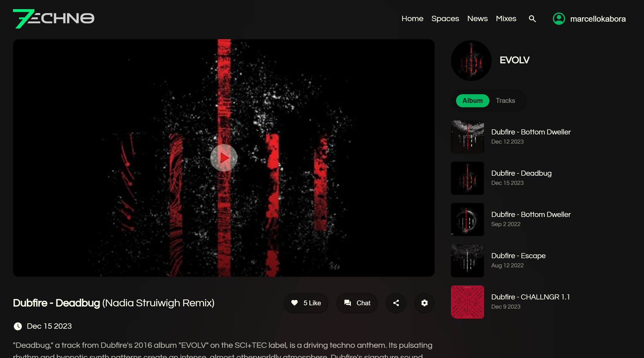Image resolution: width=644 pixels, height=358 pixels.
Task: Switch to the Tracks tab
Action: (505, 101)
